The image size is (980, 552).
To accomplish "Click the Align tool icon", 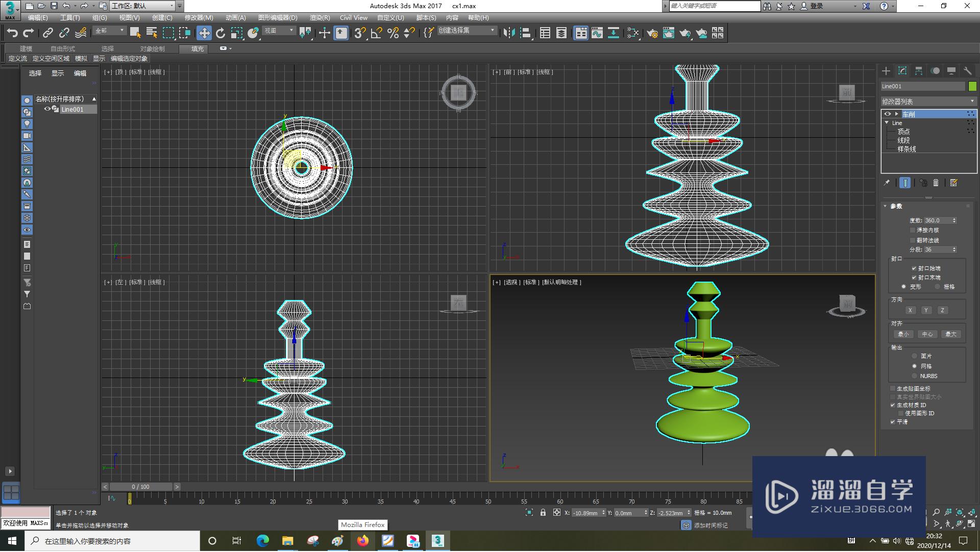I will (x=525, y=33).
